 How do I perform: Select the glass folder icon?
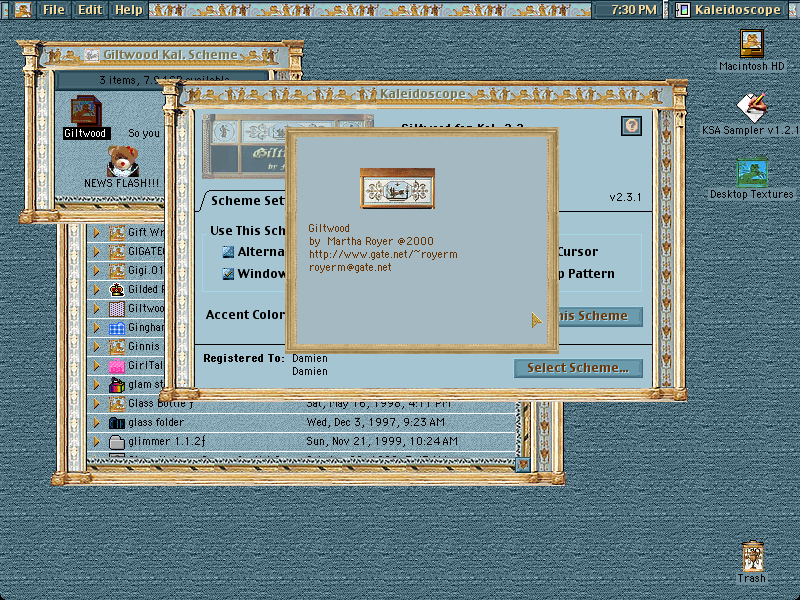(117, 422)
